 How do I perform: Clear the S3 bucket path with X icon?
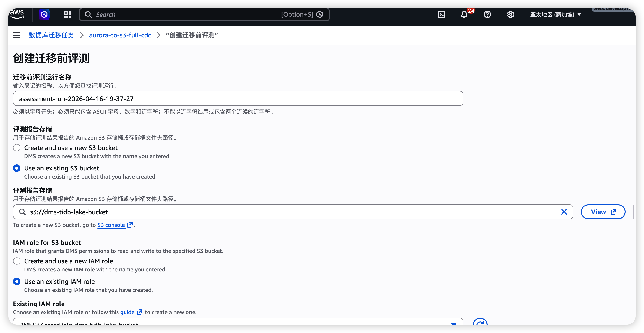[564, 212]
